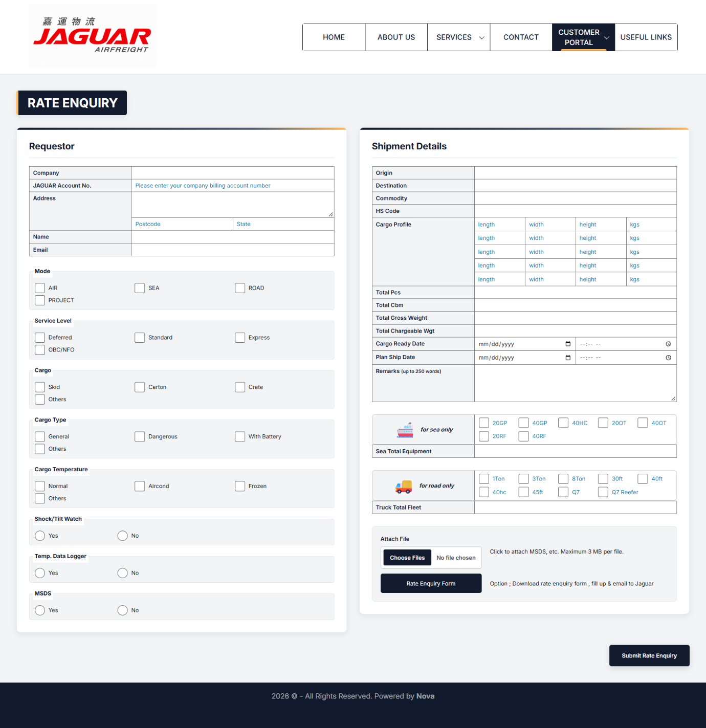Check the AIR mode checkbox

(x=40, y=288)
